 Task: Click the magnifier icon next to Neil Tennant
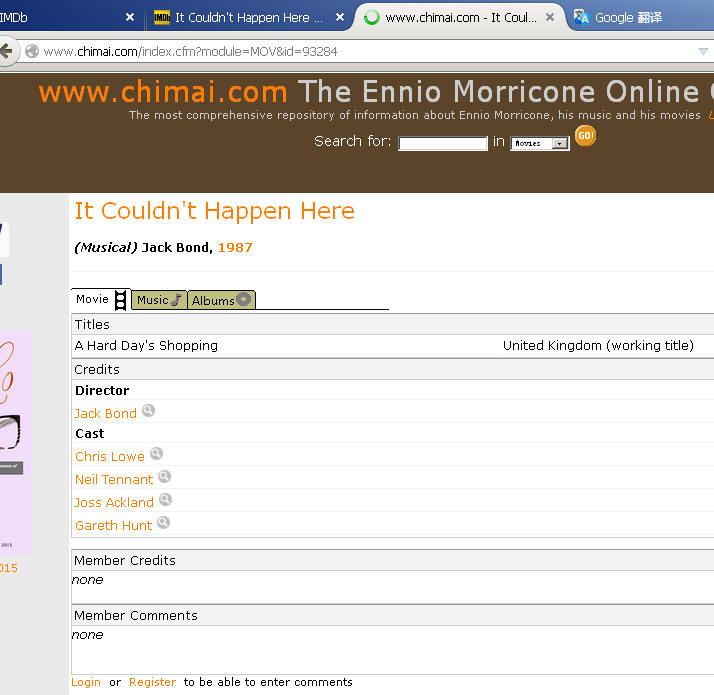coord(164,477)
